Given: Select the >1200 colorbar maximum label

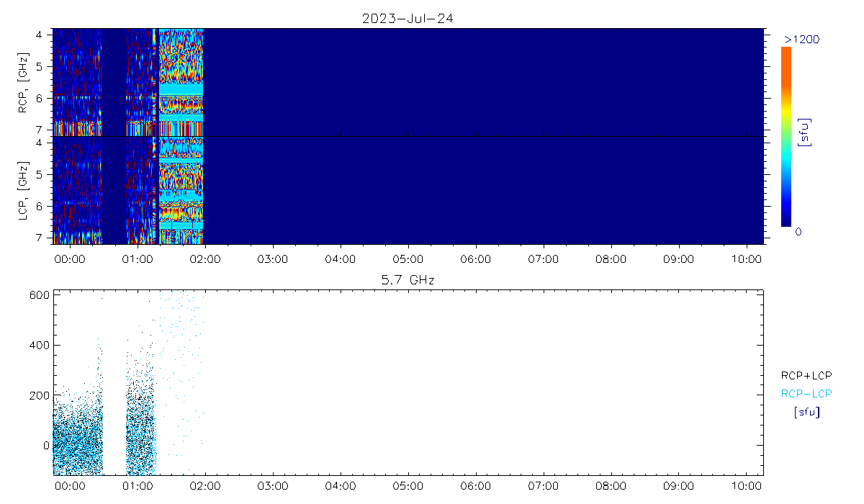Looking at the screenshot, I should pyautogui.click(x=802, y=39).
